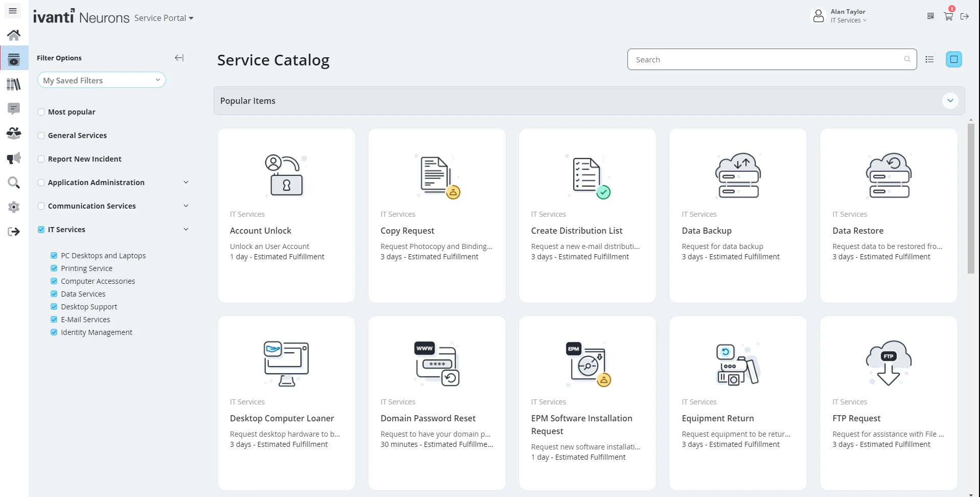The image size is (980, 497).
Task: Open the Search icon in the sidebar
Action: tap(14, 183)
